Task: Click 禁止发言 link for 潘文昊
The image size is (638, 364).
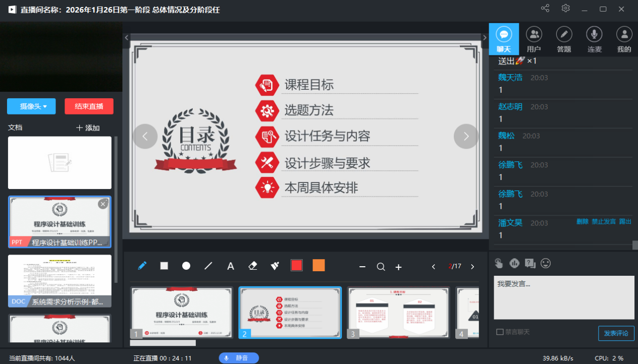Action: (604, 221)
